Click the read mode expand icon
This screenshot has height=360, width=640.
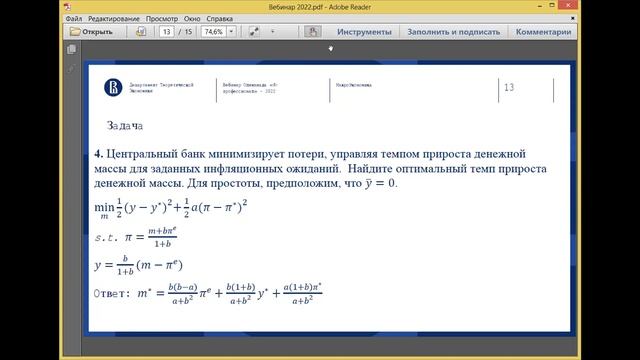point(254,31)
